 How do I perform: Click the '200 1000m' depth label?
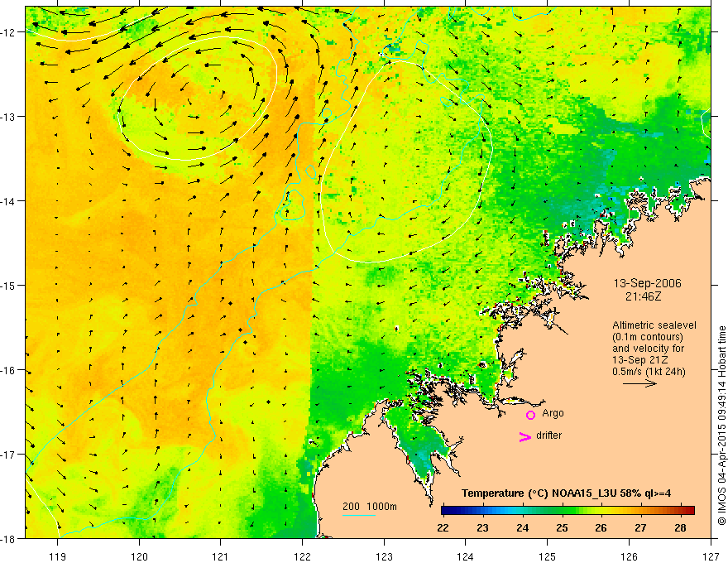point(370,507)
